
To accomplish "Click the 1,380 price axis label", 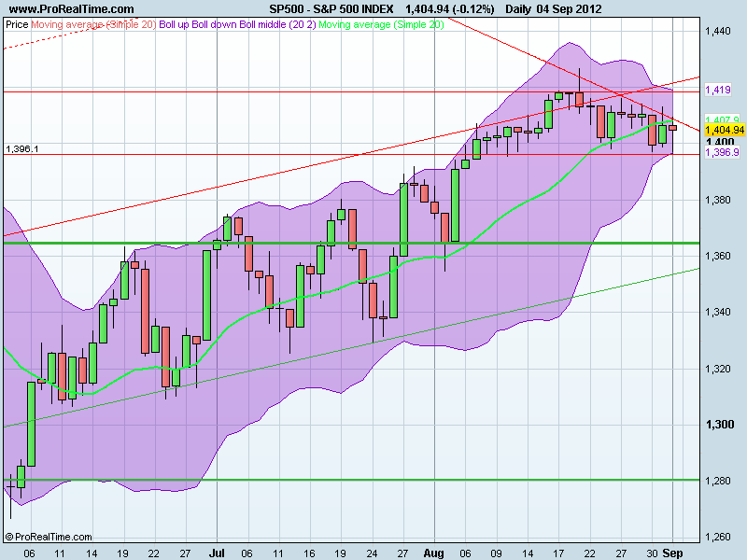I will [x=717, y=200].
